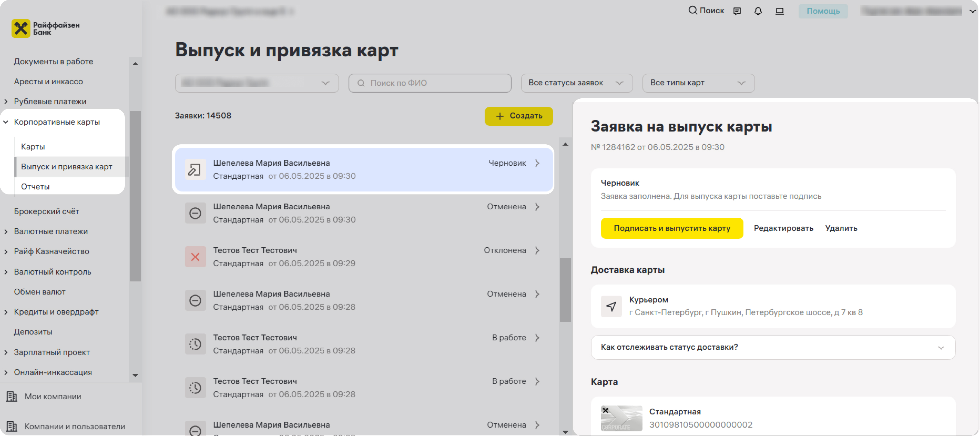Open Обмен валют in the sidebar

coord(40,292)
